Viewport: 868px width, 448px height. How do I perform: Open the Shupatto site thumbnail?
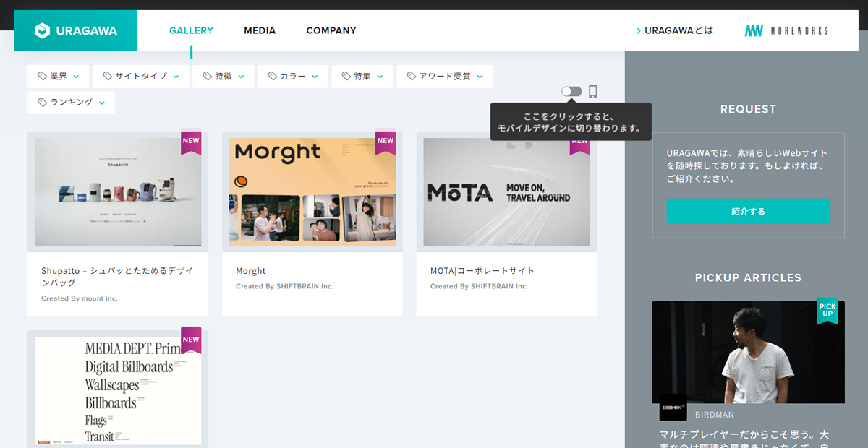[118, 191]
